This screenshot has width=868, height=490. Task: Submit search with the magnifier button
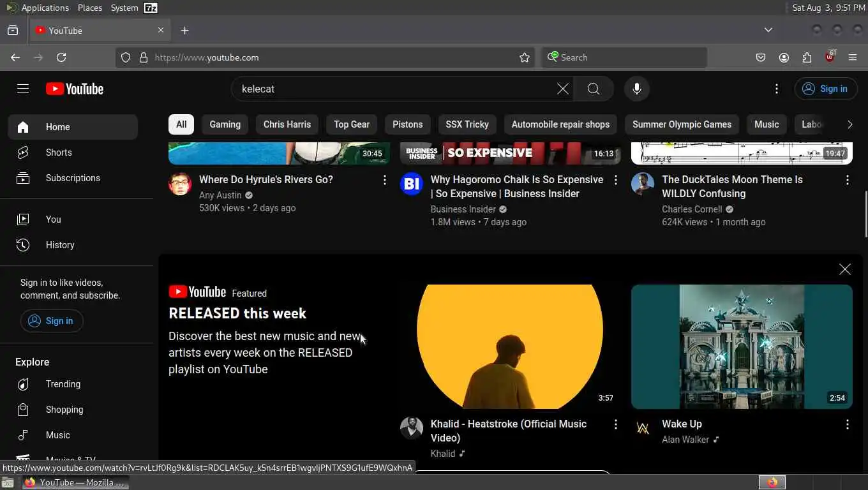pos(594,89)
